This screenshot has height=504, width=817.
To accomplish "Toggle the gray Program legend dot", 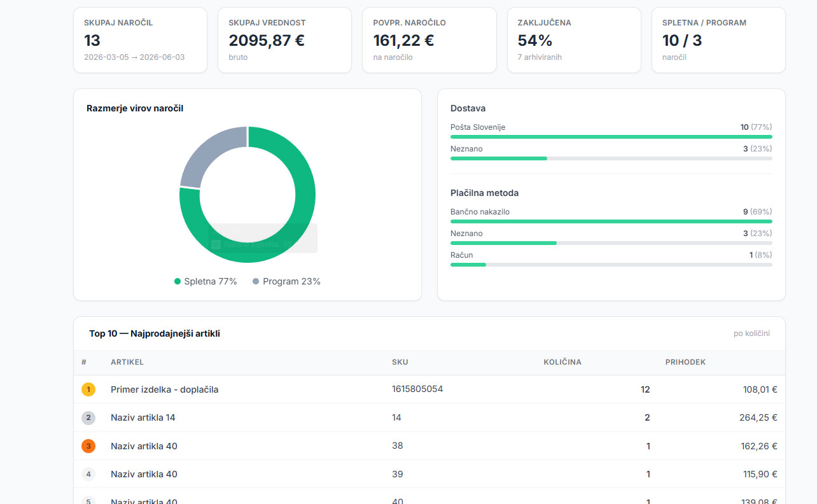I will point(256,281).
